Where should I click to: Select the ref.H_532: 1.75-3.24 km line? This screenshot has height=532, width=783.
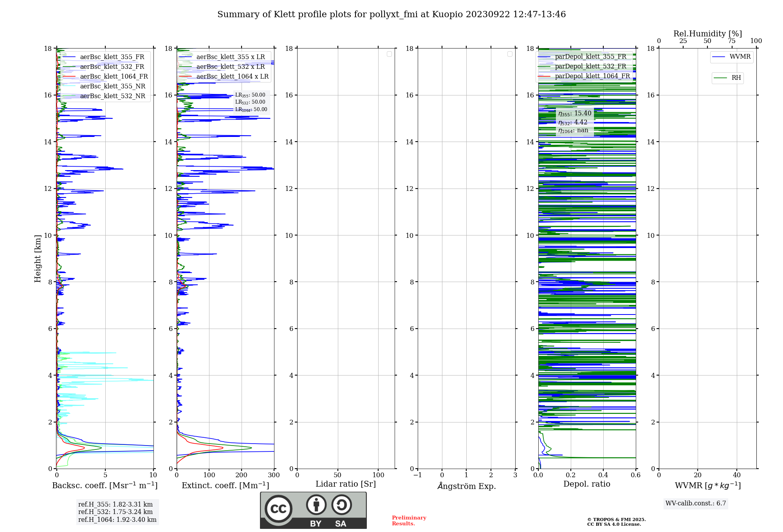[115, 512]
